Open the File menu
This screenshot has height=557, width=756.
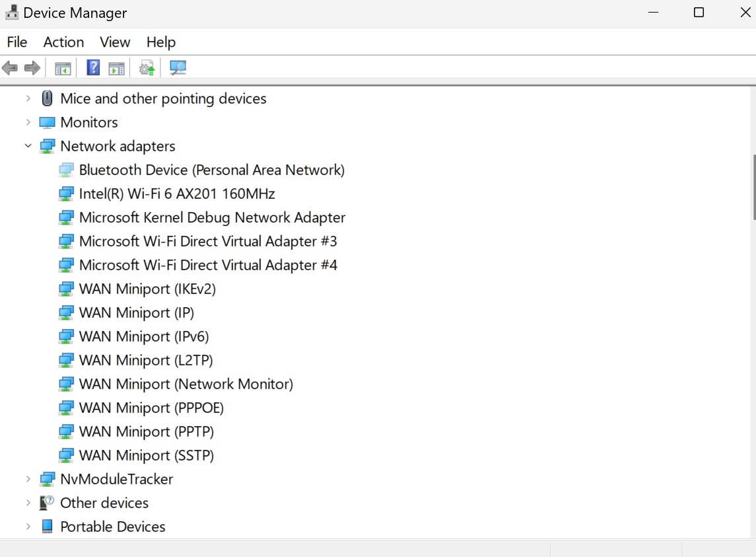[x=17, y=42]
